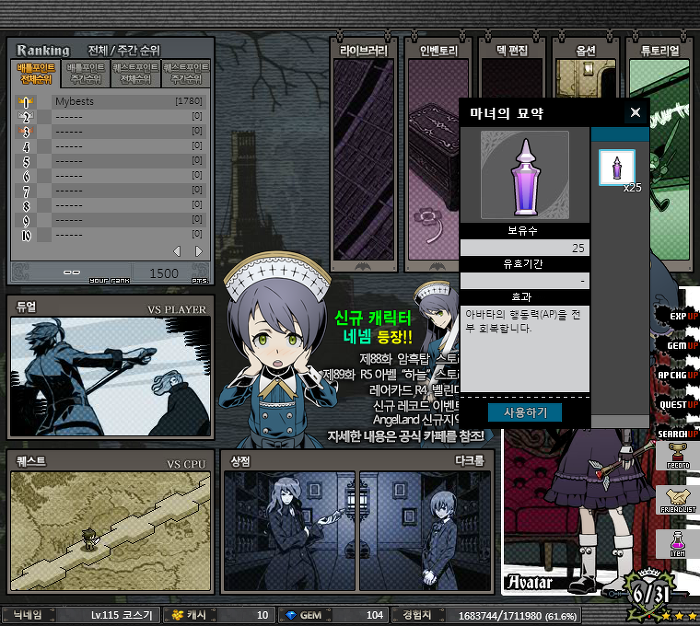This screenshot has width=700, height=626.
Task: Click the rank 10 row
Action: [111, 235]
